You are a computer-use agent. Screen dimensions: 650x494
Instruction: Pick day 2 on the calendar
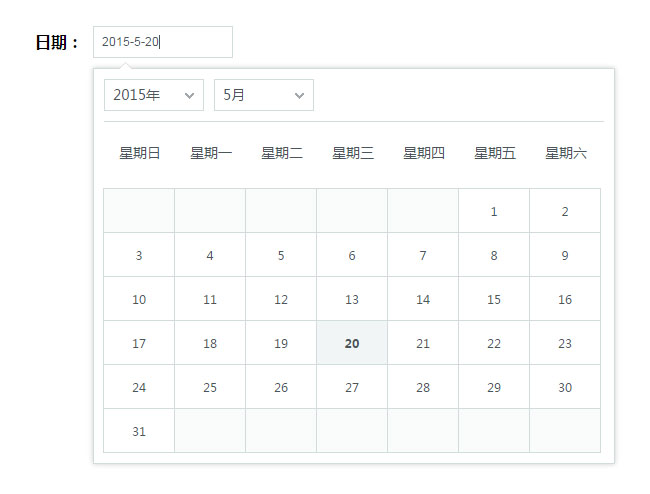[565, 211]
